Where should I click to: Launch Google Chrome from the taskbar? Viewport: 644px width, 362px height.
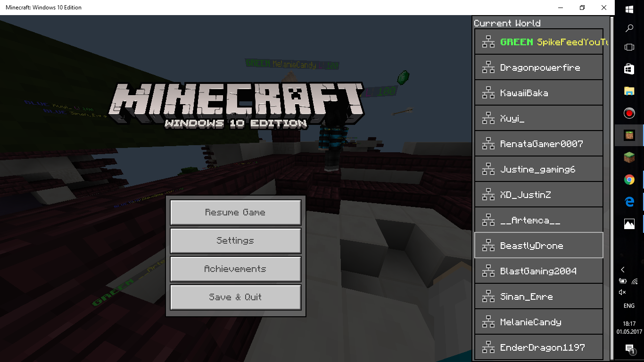coord(629,180)
